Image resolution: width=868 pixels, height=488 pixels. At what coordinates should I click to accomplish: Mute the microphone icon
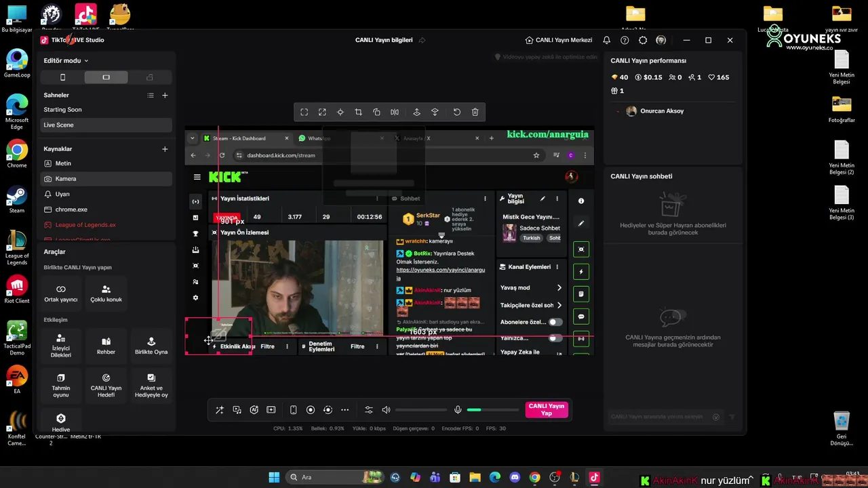pyautogui.click(x=458, y=410)
